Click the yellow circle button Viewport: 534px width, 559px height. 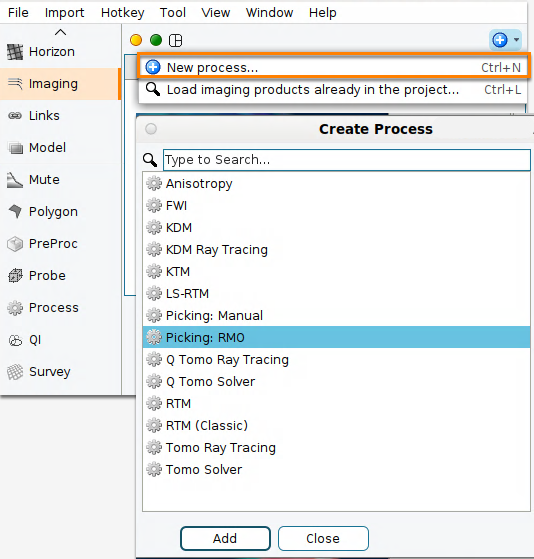136,40
